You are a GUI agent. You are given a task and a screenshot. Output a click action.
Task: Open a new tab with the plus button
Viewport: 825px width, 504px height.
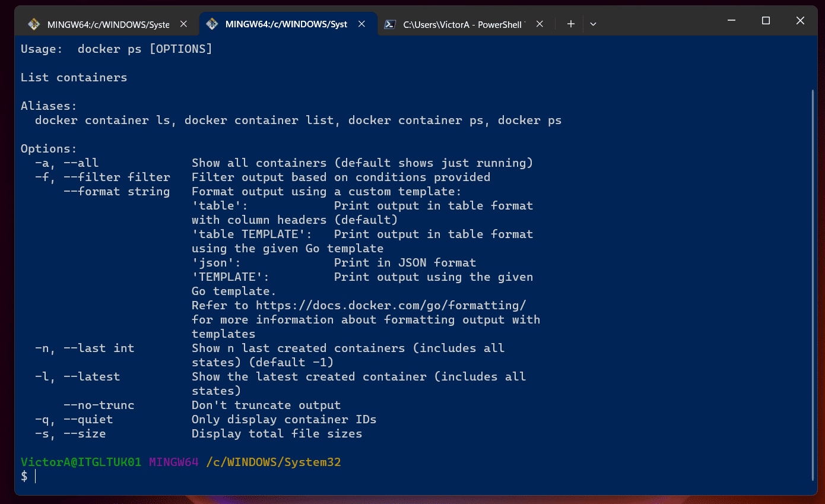pyautogui.click(x=570, y=24)
